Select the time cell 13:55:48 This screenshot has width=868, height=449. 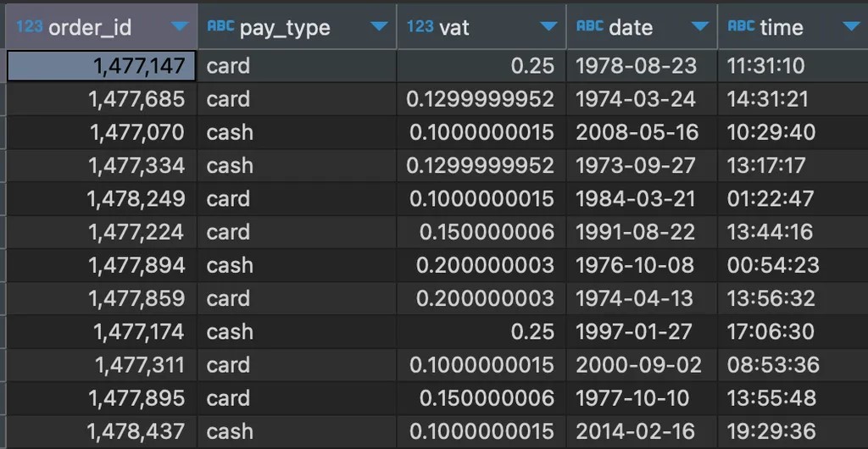[793, 397]
